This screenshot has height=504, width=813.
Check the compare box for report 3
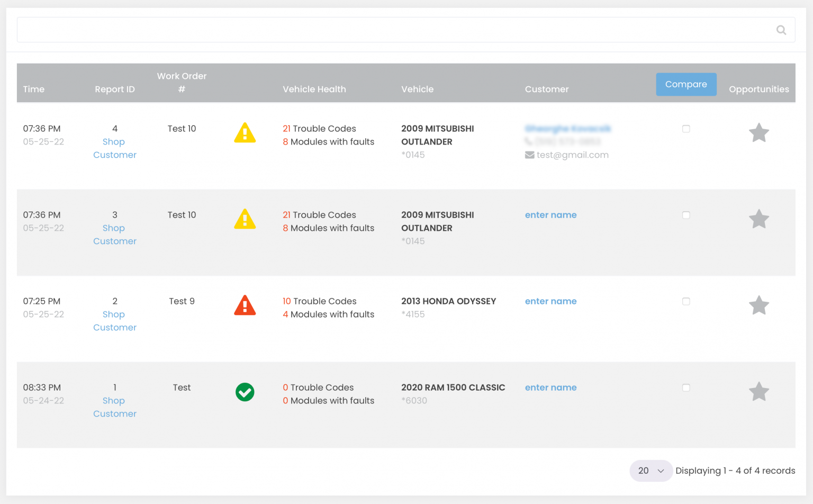point(686,215)
